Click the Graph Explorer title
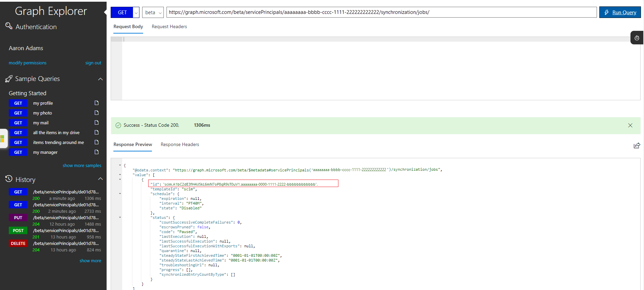Viewport: 644px width, 290px height. (x=51, y=11)
